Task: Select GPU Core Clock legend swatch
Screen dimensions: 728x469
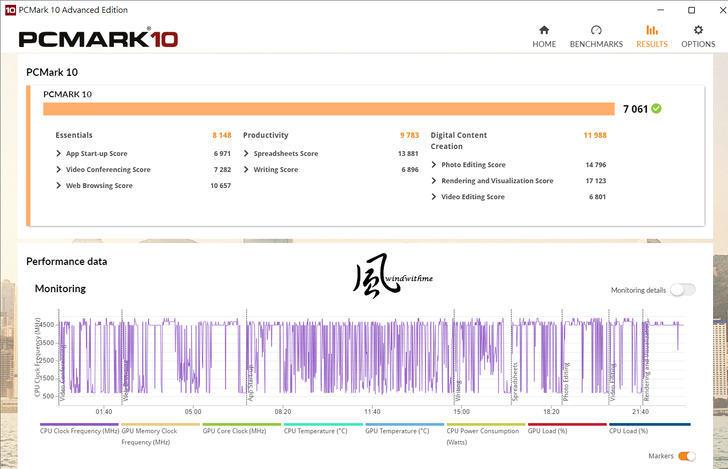Action: point(242,424)
